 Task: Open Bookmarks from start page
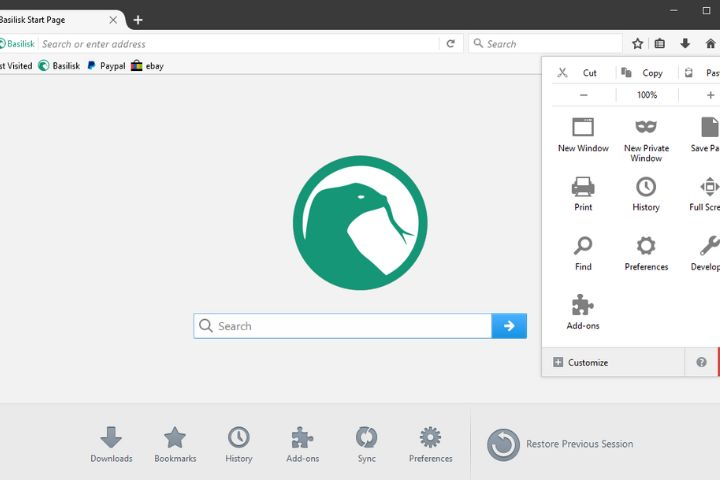(175, 444)
